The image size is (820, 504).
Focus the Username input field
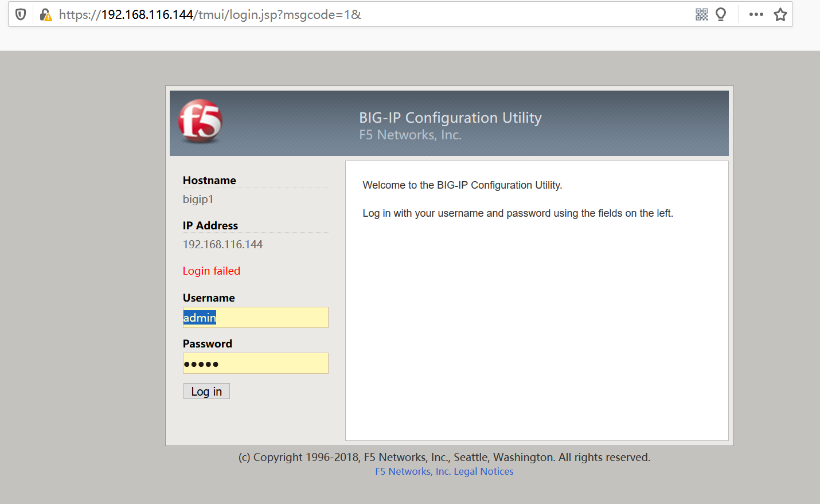(x=256, y=318)
